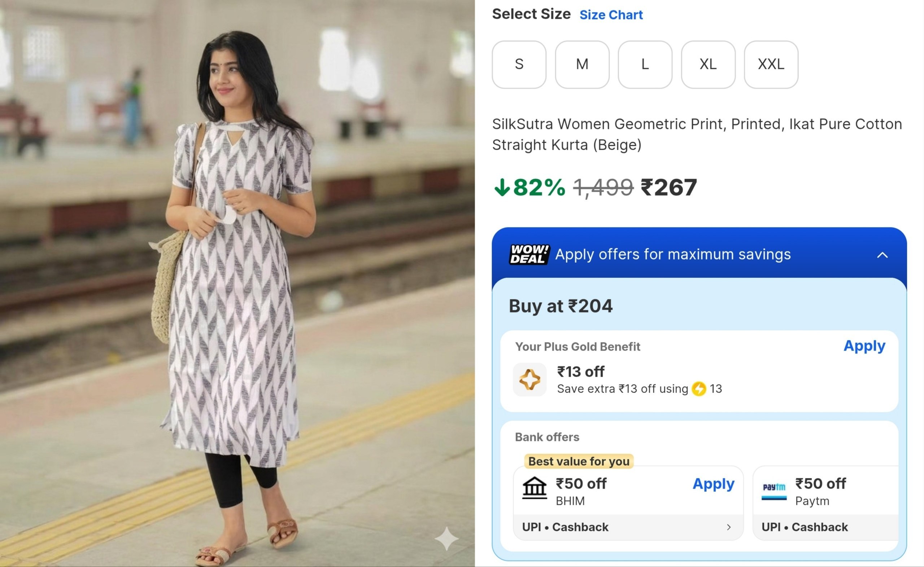Click the BHIM bank building icon
The width and height of the screenshot is (924, 567).
pos(534,488)
